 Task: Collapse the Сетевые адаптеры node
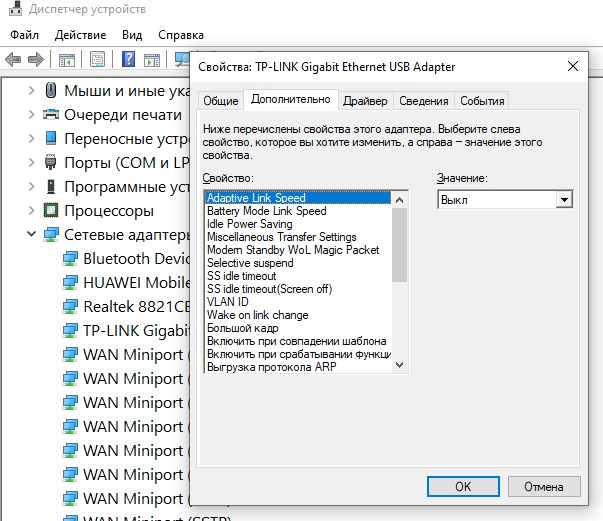(32, 234)
